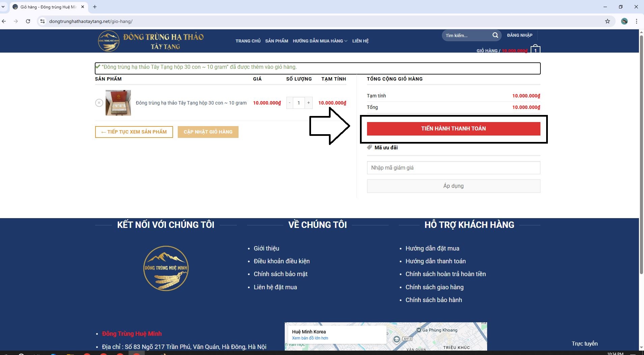The image size is (644, 355).
Task: Open the Chrome three-dot menu
Action: pos(637,21)
